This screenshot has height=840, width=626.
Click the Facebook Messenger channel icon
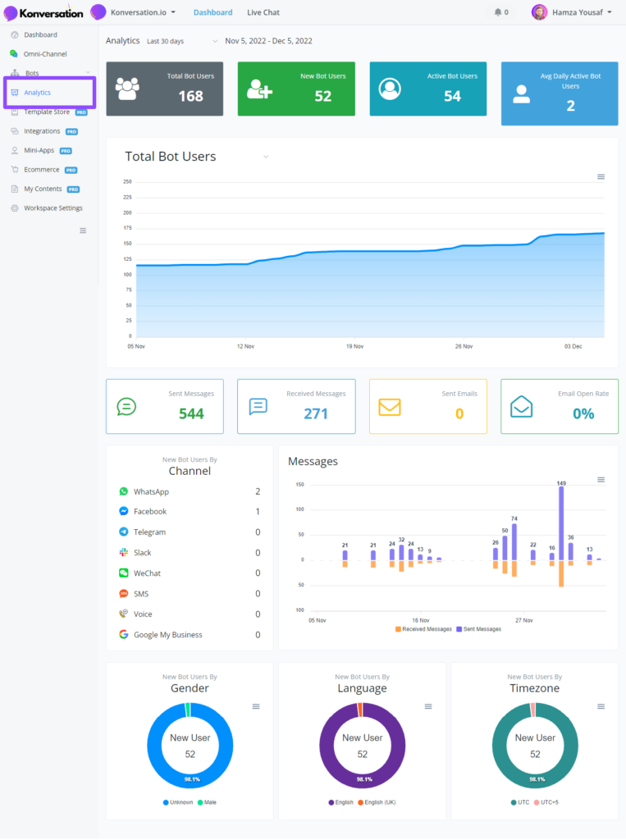click(x=124, y=512)
